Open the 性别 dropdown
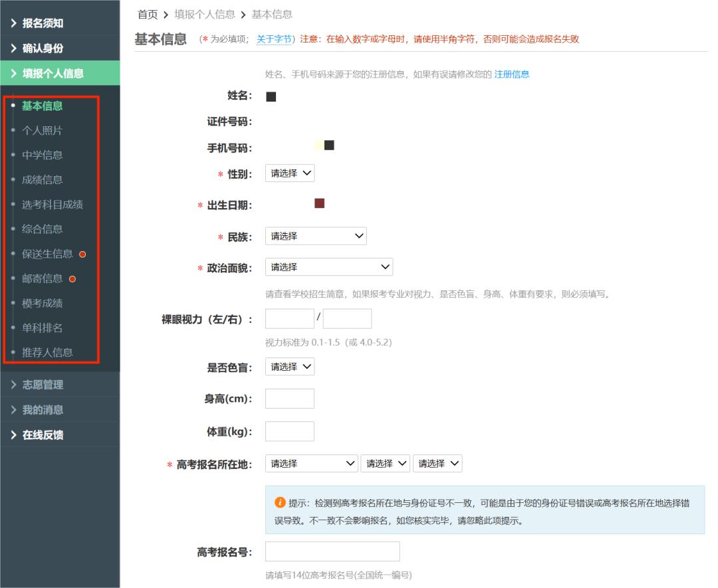 [289, 173]
